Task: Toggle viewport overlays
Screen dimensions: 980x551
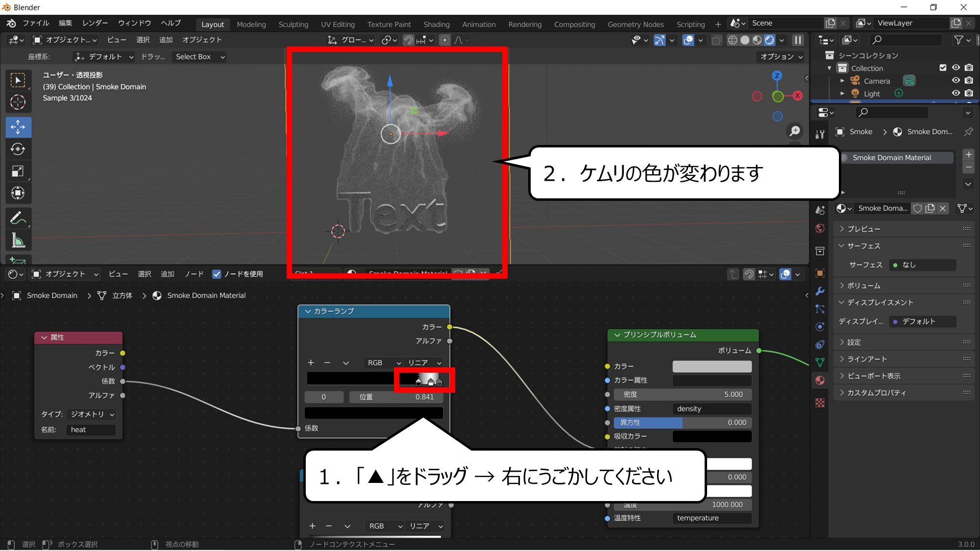Action: [x=688, y=40]
